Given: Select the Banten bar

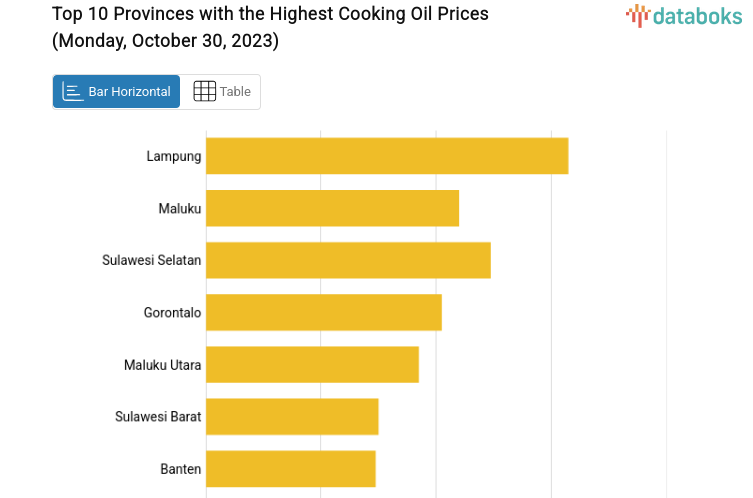Looking at the screenshot, I should (291, 468).
